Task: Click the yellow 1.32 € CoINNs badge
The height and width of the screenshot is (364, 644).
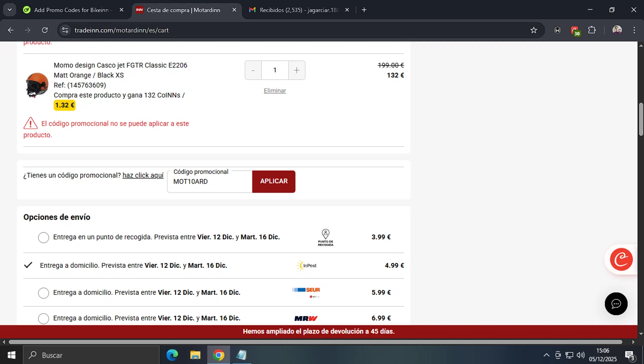Action: pos(65,105)
